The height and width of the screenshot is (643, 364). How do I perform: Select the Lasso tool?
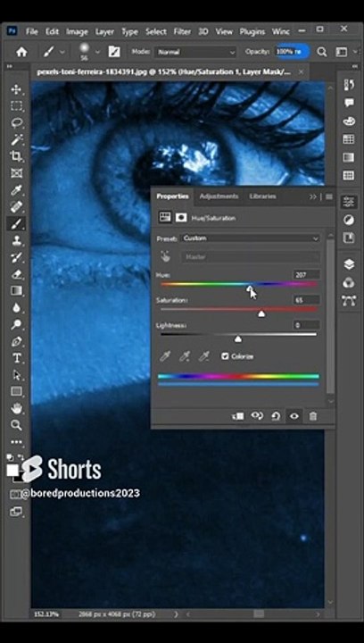click(x=16, y=123)
